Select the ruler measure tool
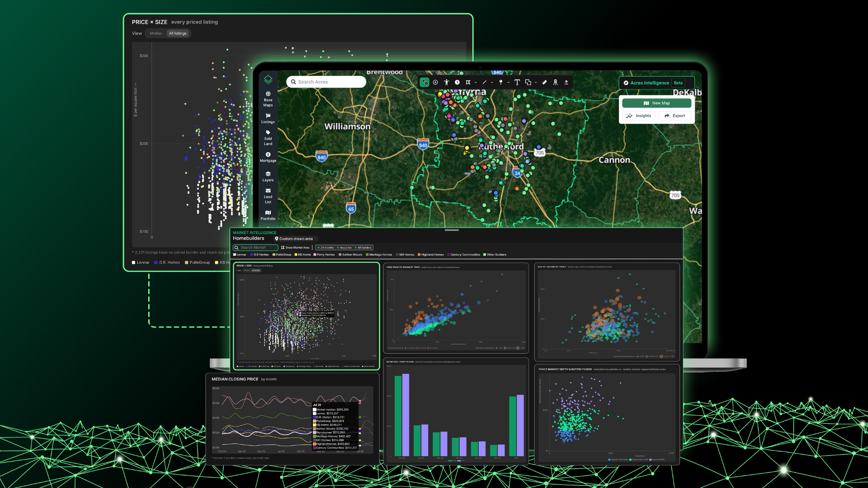This screenshot has width=868, height=488. coord(544,82)
